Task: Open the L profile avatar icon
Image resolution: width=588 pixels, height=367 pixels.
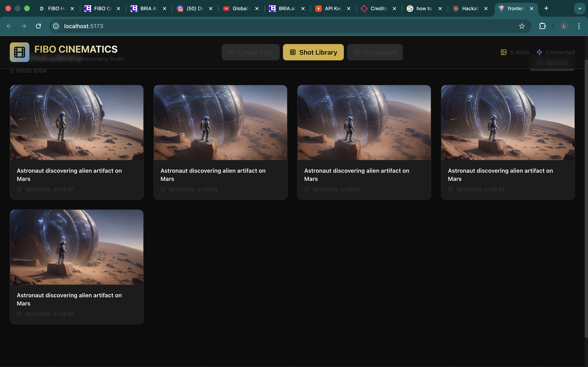Action: tap(564, 26)
